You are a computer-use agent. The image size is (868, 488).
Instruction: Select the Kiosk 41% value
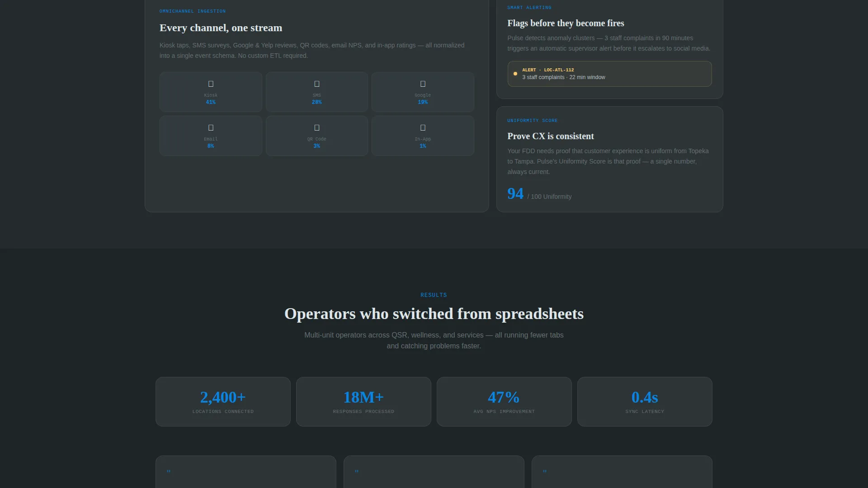pyautogui.click(x=211, y=103)
